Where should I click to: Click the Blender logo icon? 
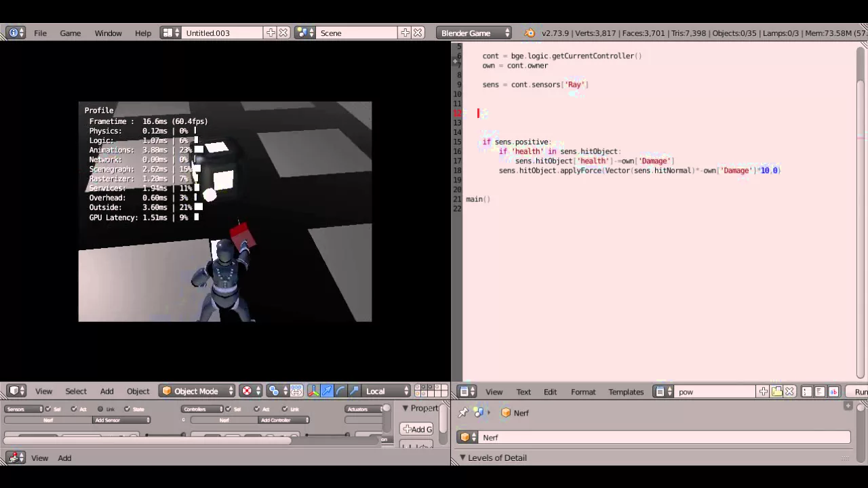(x=529, y=33)
